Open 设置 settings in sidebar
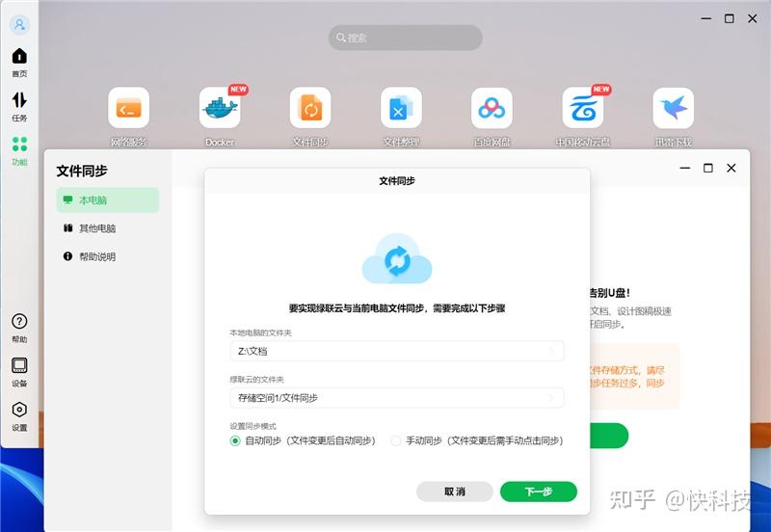This screenshot has width=771, height=532. pyautogui.click(x=19, y=416)
